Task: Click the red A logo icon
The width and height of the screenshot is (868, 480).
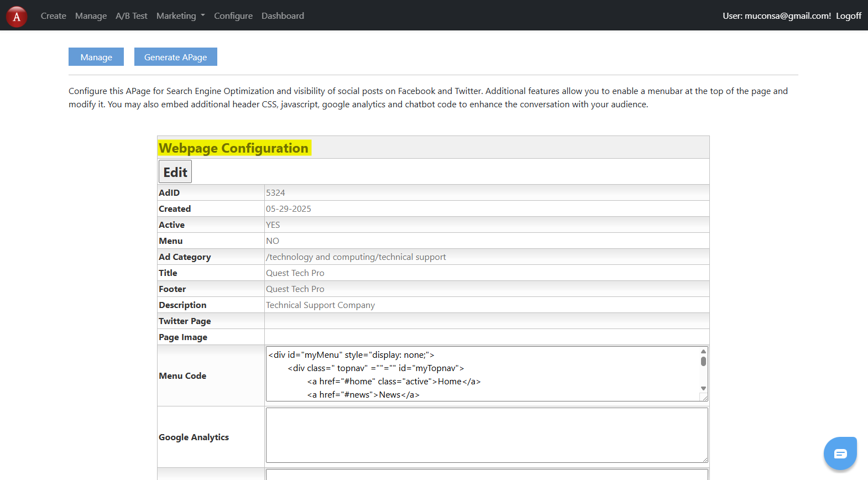Action: tap(17, 17)
